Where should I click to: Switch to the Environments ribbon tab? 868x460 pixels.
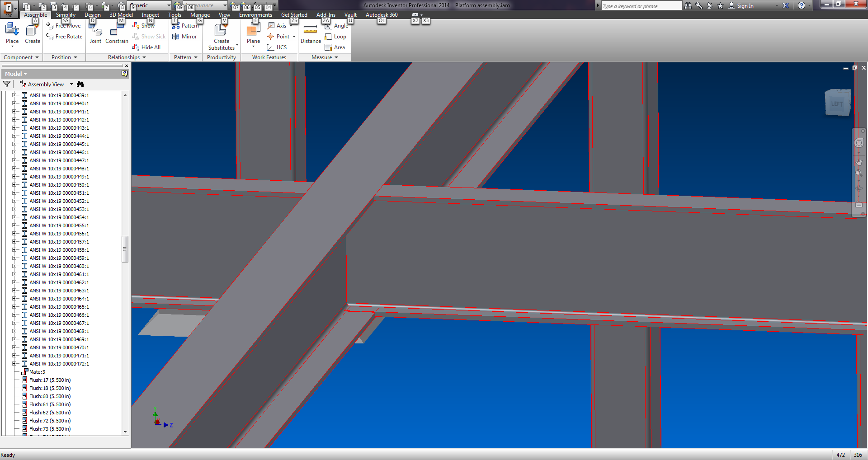(256, 14)
